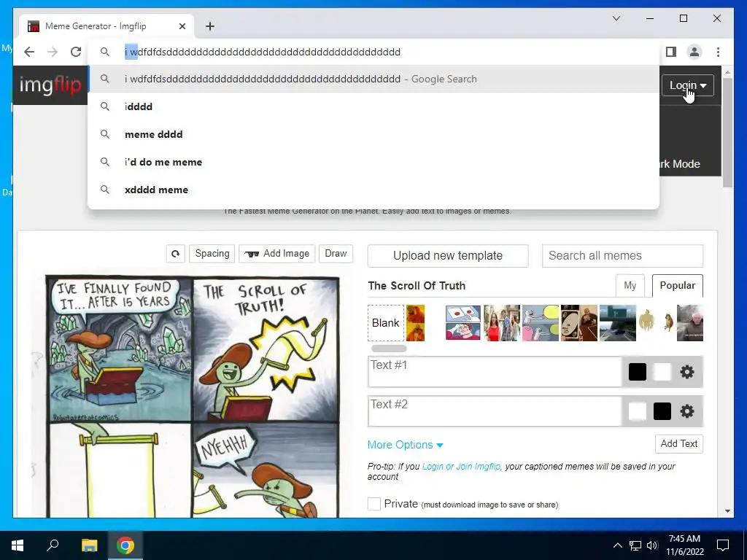Click the network tray icon
Screen dimensions: 747x560
click(635, 545)
